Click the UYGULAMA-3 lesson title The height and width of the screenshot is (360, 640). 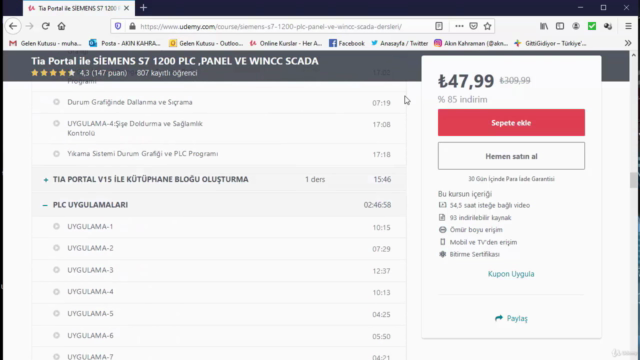(90, 270)
